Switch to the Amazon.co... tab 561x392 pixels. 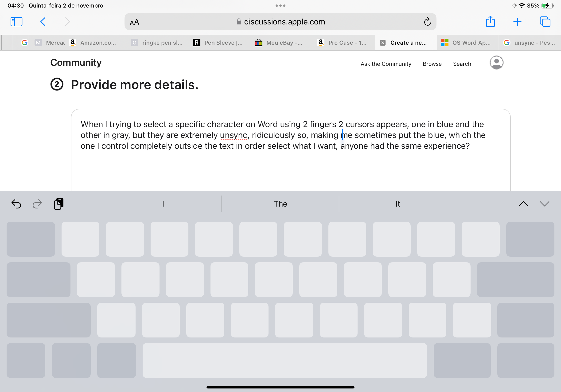96,43
